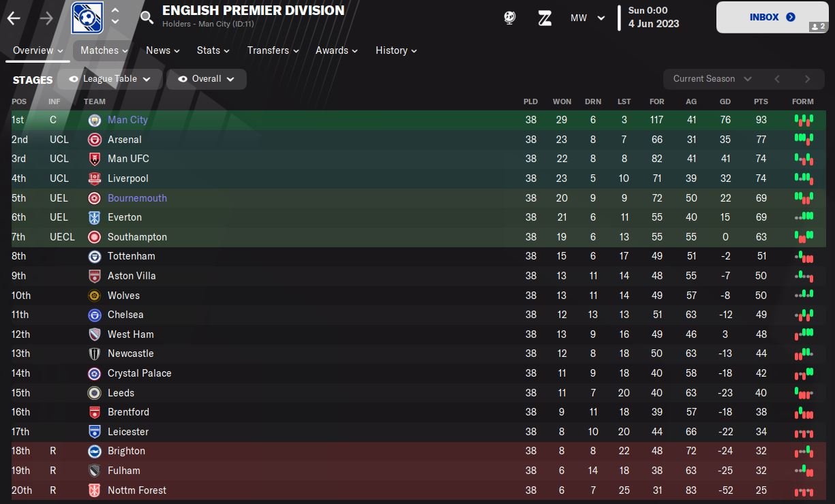Click the Man City club badge
The image size is (835, 504).
(x=95, y=120)
